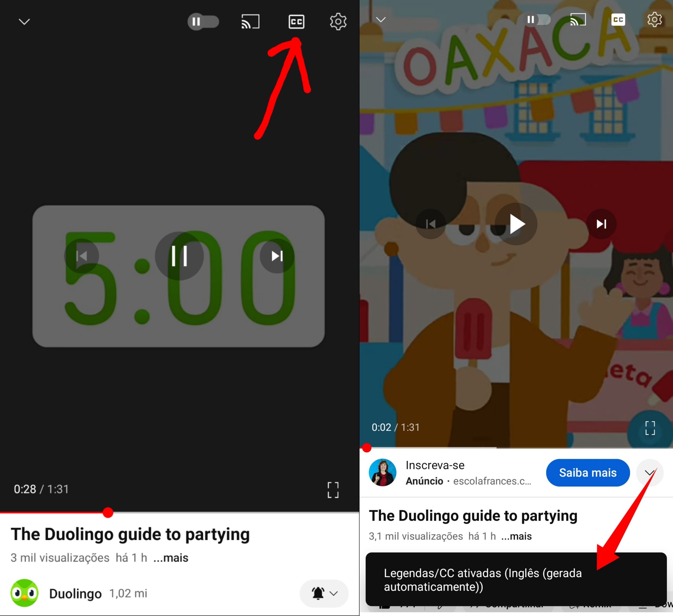Click Inscreva-se ad heading

435,465
